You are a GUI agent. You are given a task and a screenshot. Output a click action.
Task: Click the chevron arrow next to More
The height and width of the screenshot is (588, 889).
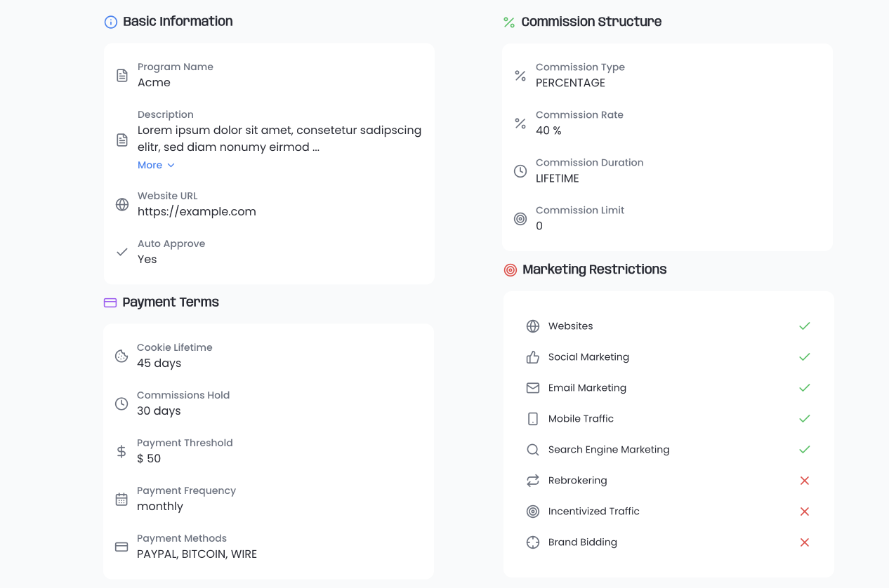pos(171,166)
